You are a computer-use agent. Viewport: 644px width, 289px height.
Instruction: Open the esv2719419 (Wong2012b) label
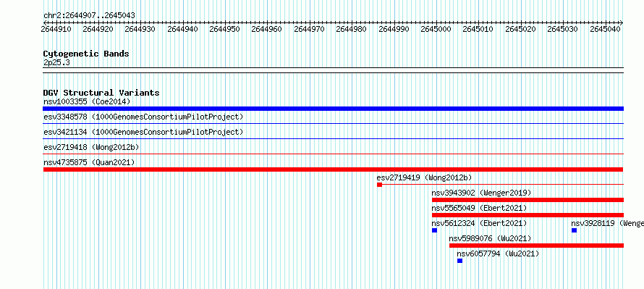click(x=424, y=177)
